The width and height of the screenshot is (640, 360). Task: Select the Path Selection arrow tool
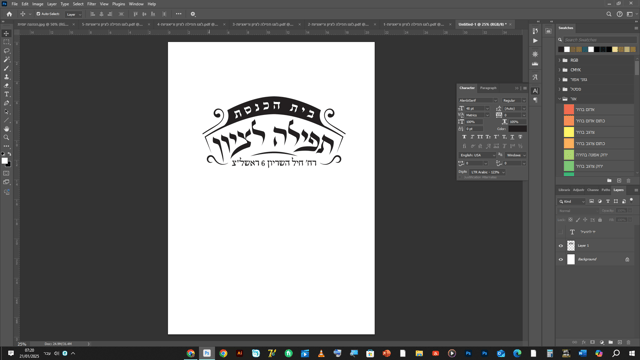pos(7,112)
